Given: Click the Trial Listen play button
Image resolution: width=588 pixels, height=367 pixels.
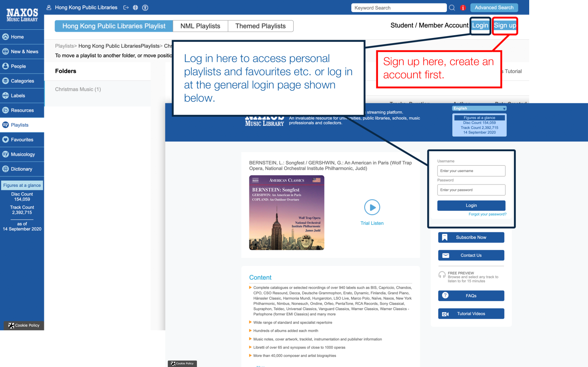Looking at the screenshot, I should [372, 207].
